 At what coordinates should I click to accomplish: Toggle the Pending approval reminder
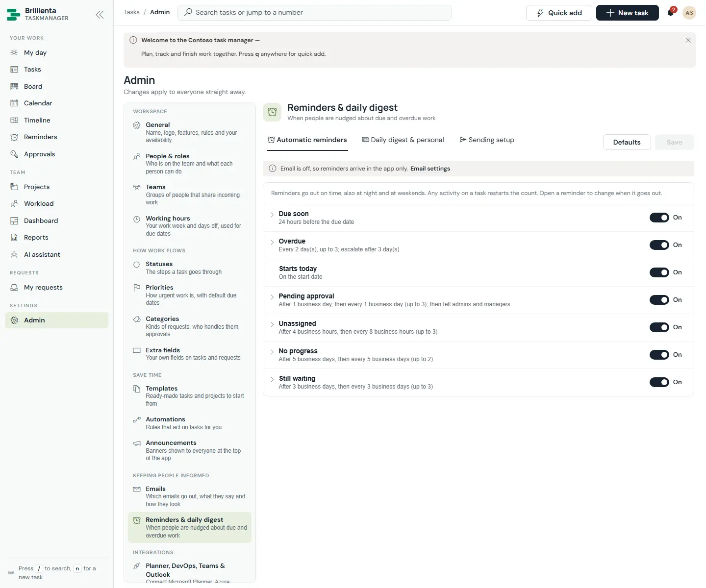(x=659, y=300)
